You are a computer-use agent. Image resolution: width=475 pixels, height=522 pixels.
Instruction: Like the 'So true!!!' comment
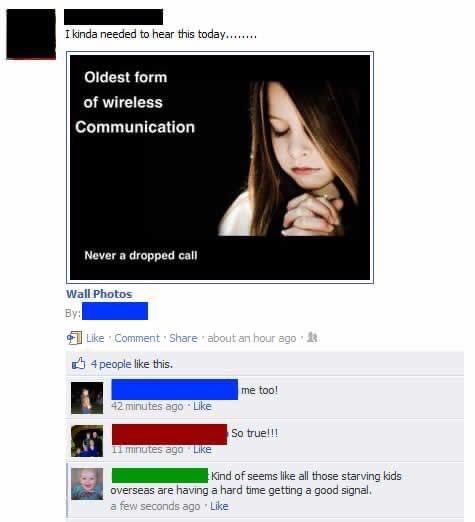coord(202,449)
